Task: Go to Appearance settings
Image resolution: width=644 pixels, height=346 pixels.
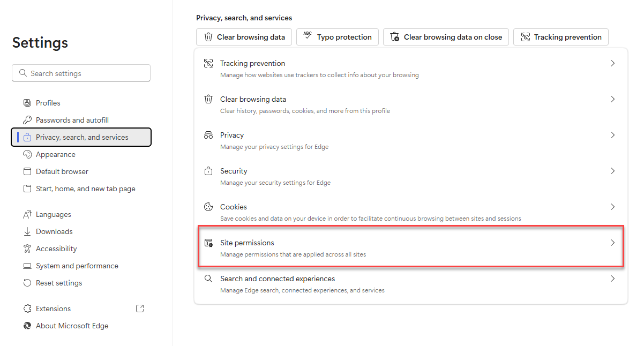Action: (x=55, y=154)
